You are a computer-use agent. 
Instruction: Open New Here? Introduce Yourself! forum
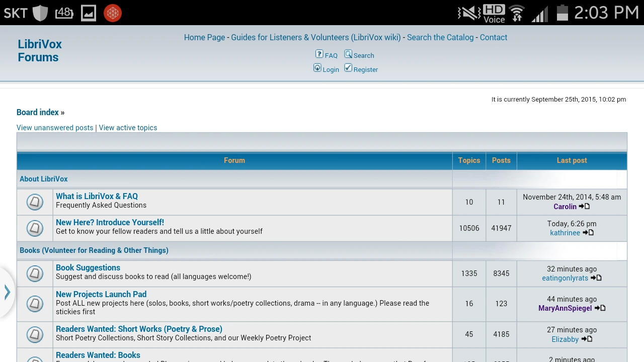(110, 222)
